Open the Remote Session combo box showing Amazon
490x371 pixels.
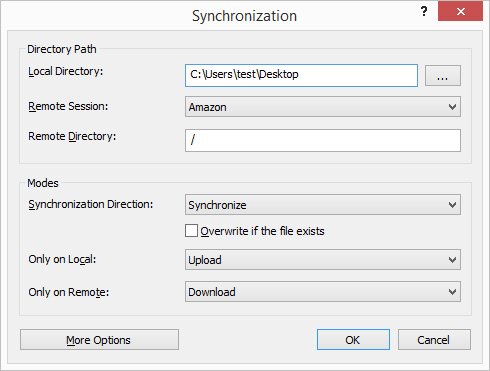[x=323, y=107]
